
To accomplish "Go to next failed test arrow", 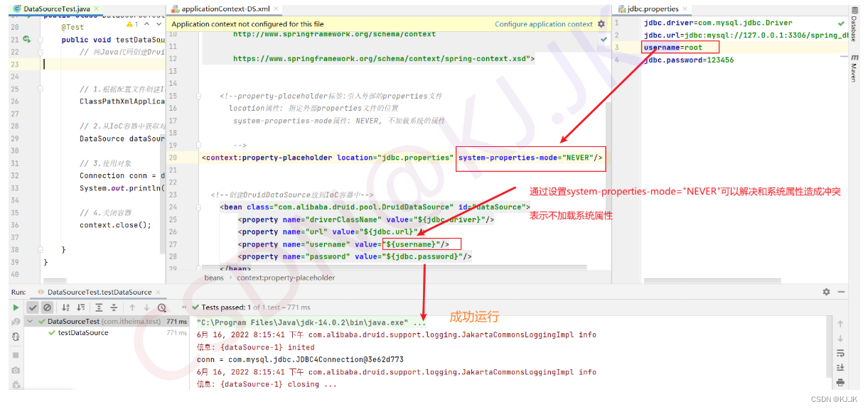I will [x=146, y=307].
